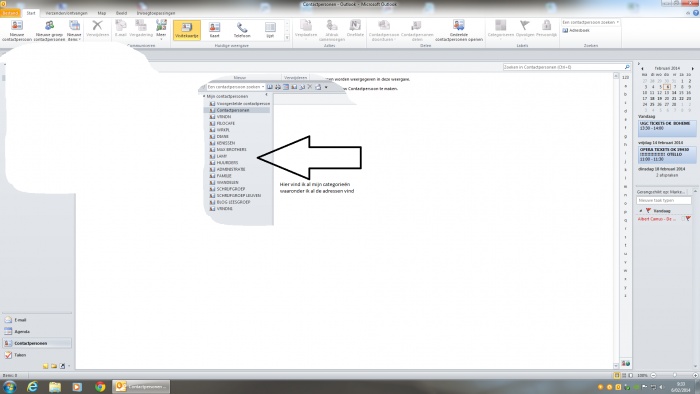700x394 pixels.
Task: Click the Zoeken in Contactpersonen search field
Action: 563,67
